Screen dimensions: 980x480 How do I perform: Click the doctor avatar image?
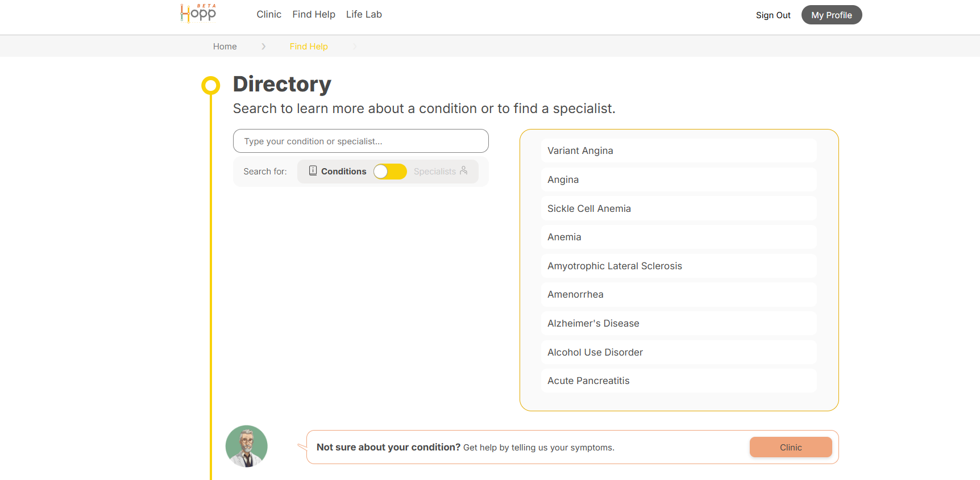coord(247,446)
